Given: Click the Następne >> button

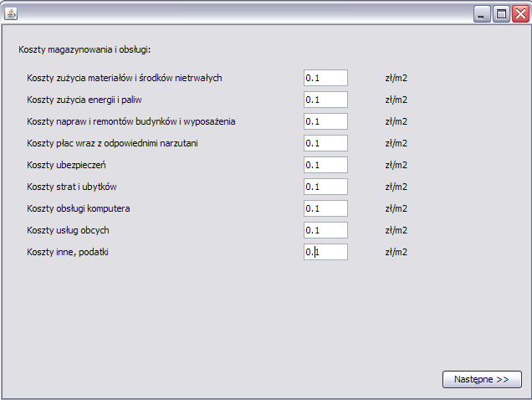Looking at the screenshot, I should [x=482, y=379].
